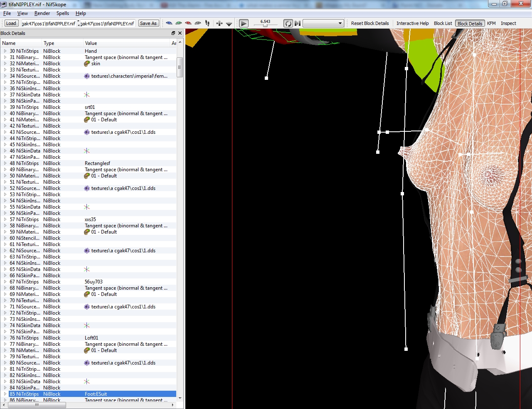
Task: Select the 'Rectanglesf' value cell
Action: [130, 163]
